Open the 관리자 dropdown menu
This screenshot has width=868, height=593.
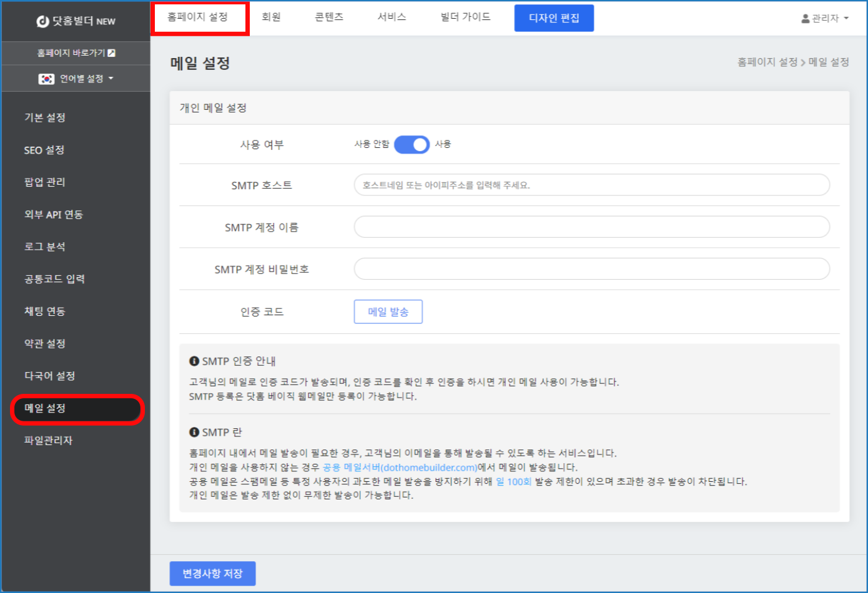(824, 17)
